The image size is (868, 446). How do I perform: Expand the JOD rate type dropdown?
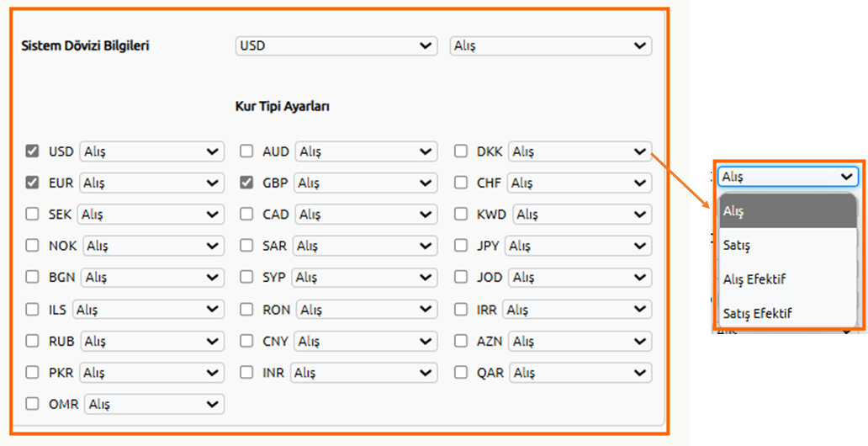[x=580, y=278]
